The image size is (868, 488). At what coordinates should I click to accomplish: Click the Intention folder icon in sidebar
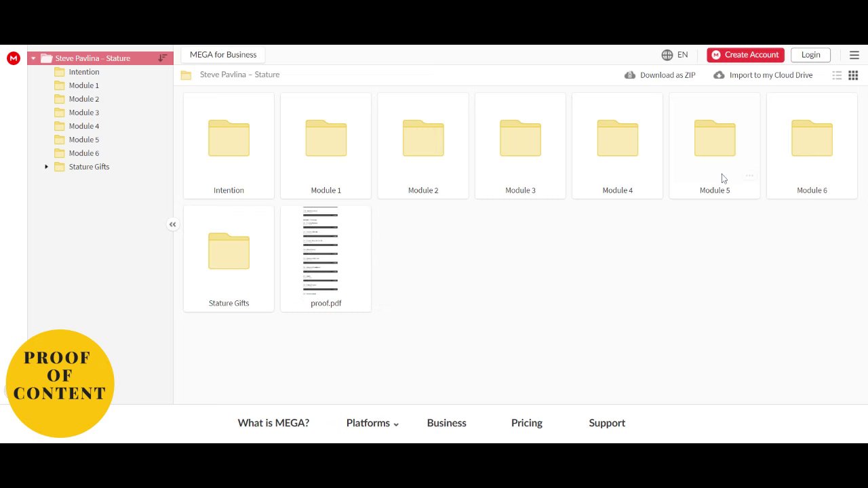(60, 72)
